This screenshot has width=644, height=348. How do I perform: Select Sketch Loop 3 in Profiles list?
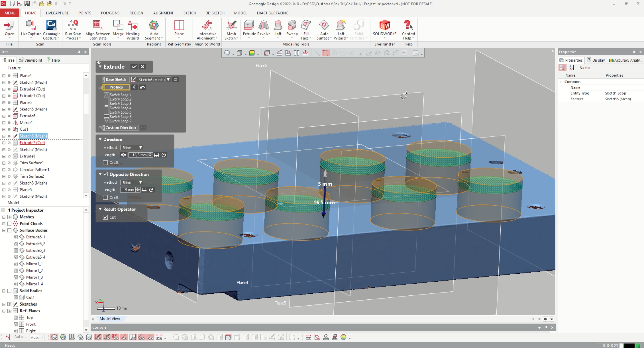[121, 104]
